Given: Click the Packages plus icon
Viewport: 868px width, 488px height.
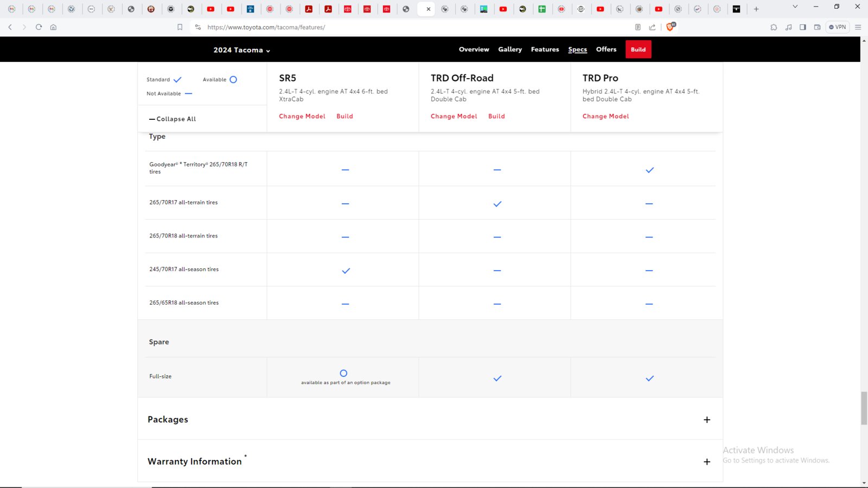Looking at the screenshot, I should pos(707,420).
